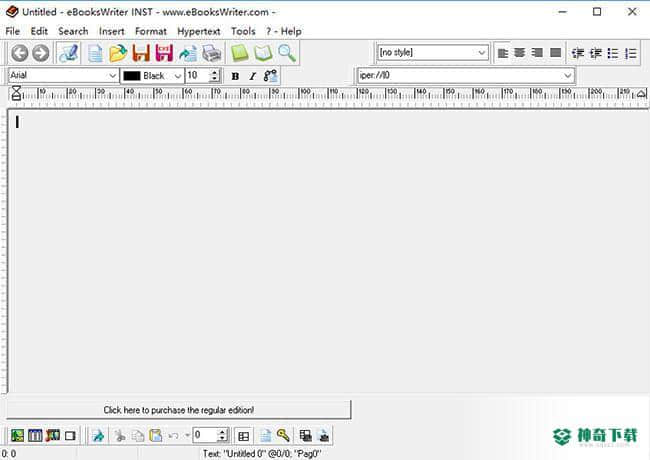The height and width of the screenshot is (460, 650).
Task: Click the layout grid icon in bottom toolbar
Action: 244,436
